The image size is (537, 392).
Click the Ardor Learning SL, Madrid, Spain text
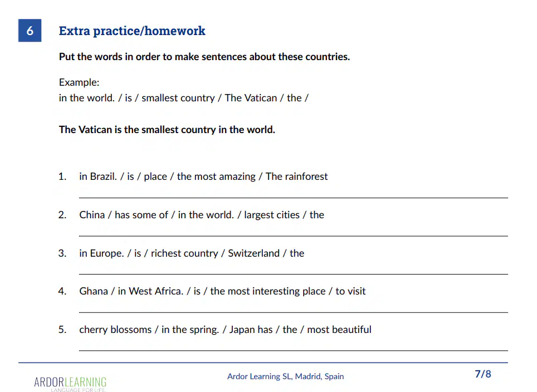point(285,376)
